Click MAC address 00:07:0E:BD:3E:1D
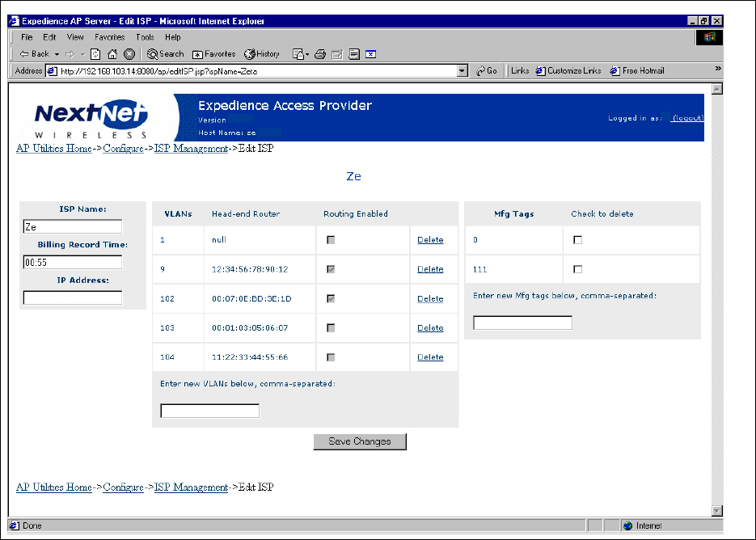Image resolution: width=756 pixels, height=540 pixels. click(251, 299)
